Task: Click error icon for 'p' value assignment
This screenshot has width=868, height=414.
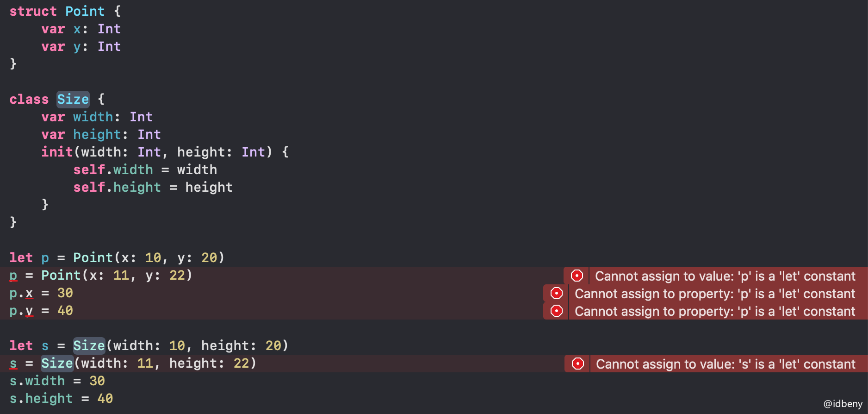Action: [577, 276]
